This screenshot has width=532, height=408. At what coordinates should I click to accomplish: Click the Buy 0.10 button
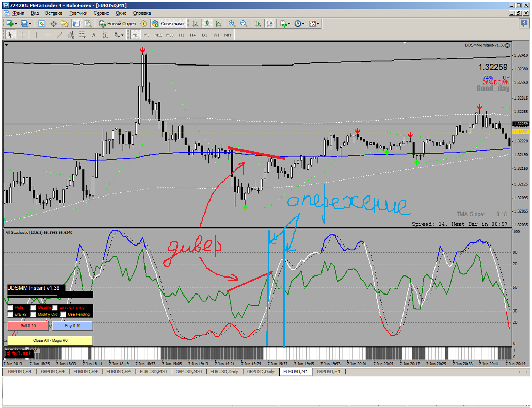73,325
